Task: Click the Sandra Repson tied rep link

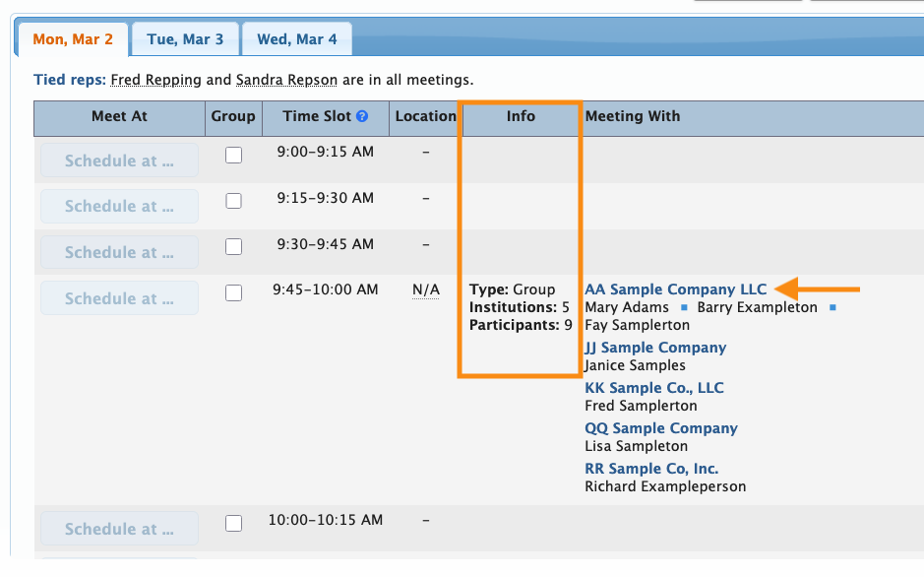Action: click(286, 80)
